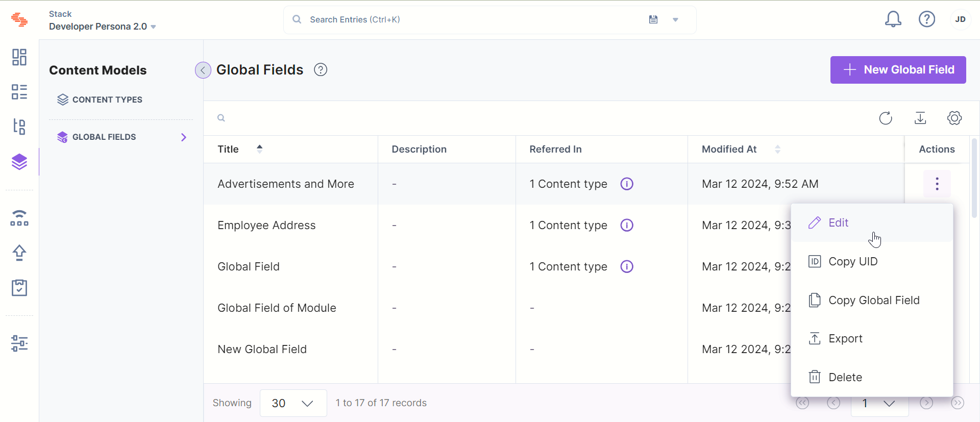
Task: Choose Copy Global Field from the menu
Action: tap(872, 300)
